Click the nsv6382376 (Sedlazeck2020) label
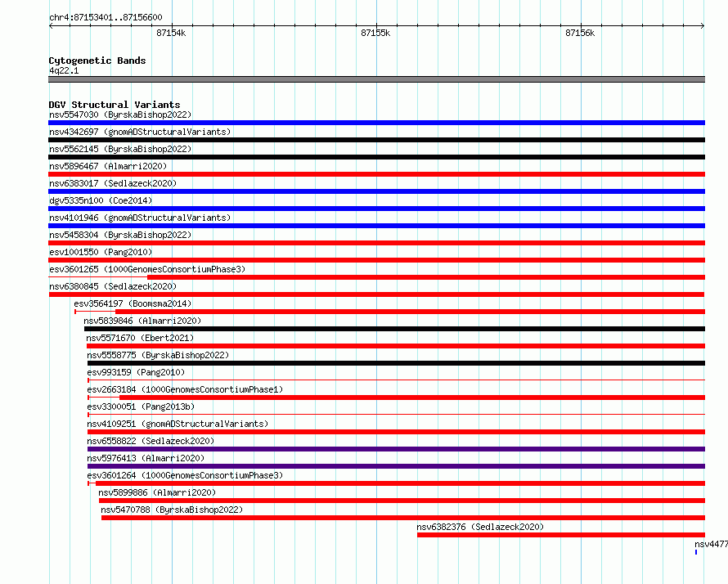The width and height of the screenshot is (728, 584). click(480, 527)
